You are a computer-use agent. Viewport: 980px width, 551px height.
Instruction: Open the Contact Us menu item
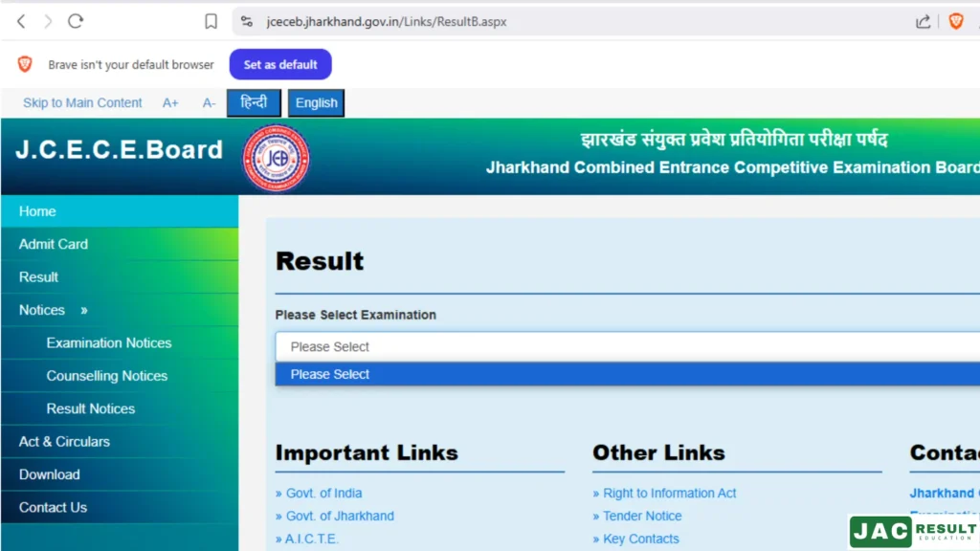120,507
